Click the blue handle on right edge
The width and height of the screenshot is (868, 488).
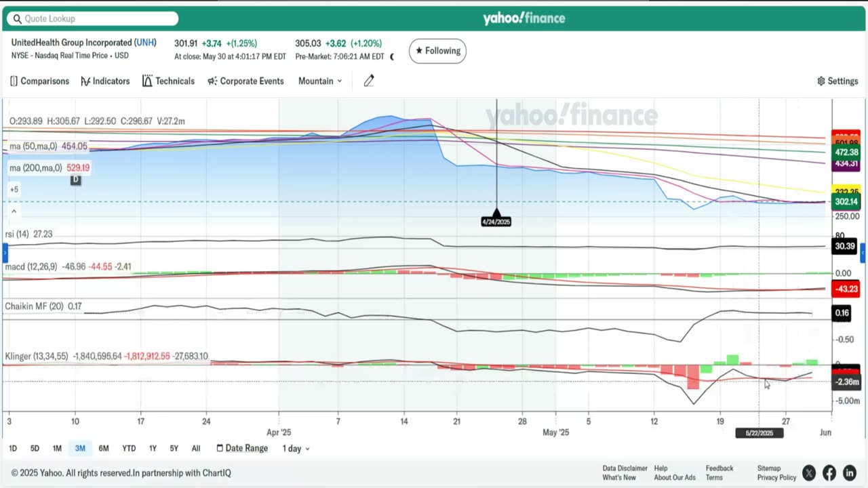coord(864,254)
